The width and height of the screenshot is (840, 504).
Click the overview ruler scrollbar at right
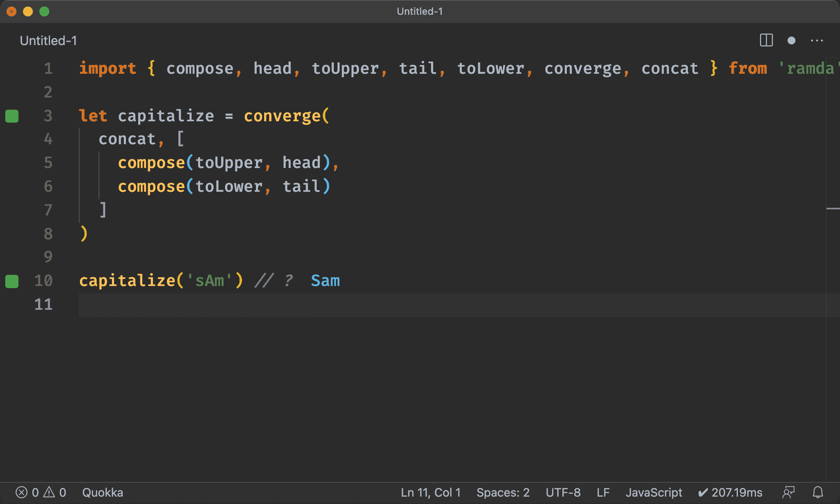(833, 270)
